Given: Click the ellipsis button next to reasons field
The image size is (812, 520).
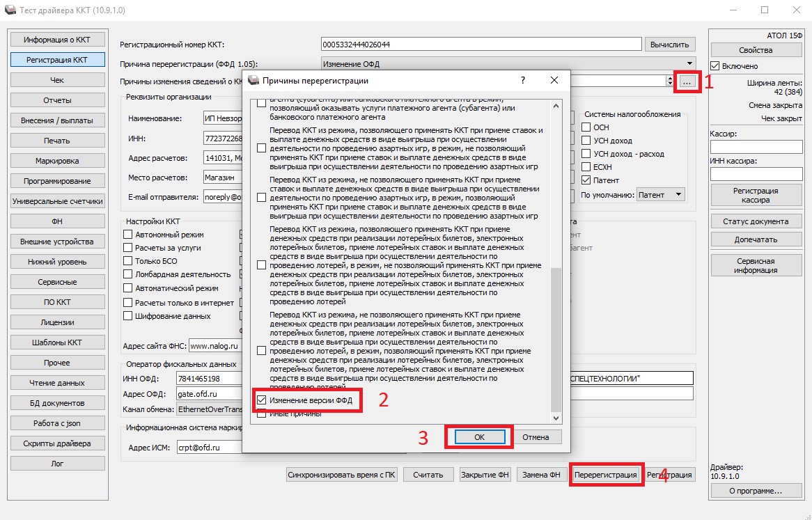Looking at the screenshot, I should 687,81.
